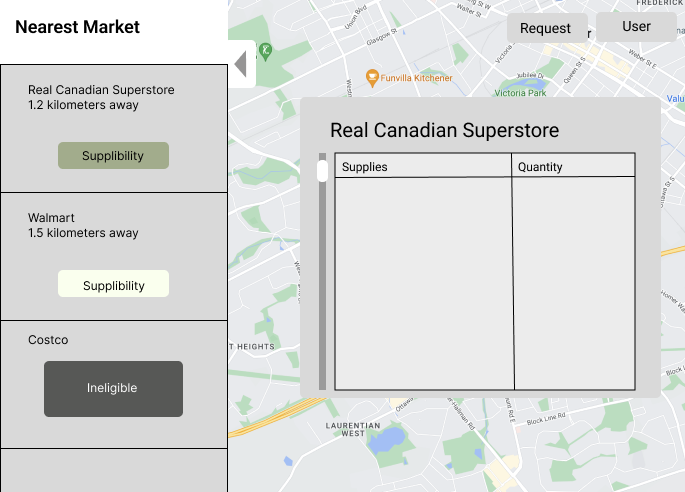Click '1.2 kilometers away' text
Screen dimensions: 685x492
click(83, 105)
